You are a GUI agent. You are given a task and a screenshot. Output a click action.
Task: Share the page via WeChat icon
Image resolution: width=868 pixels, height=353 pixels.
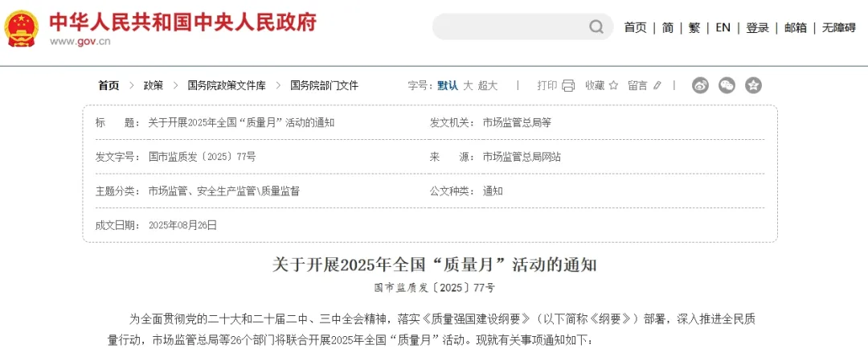click(x=727, y=85)
